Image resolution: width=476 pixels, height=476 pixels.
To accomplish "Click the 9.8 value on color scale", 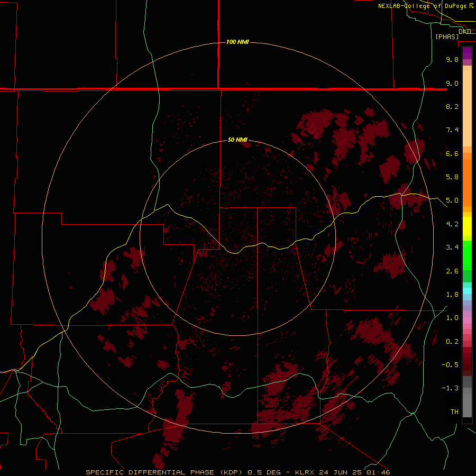I will tap(452, 59).
